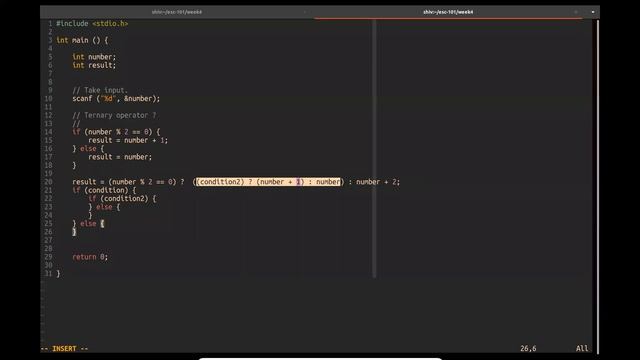Switch to the inactive first terminal tab
The width and height of the screenshot is (640, 360).
[x=177, y=12]
